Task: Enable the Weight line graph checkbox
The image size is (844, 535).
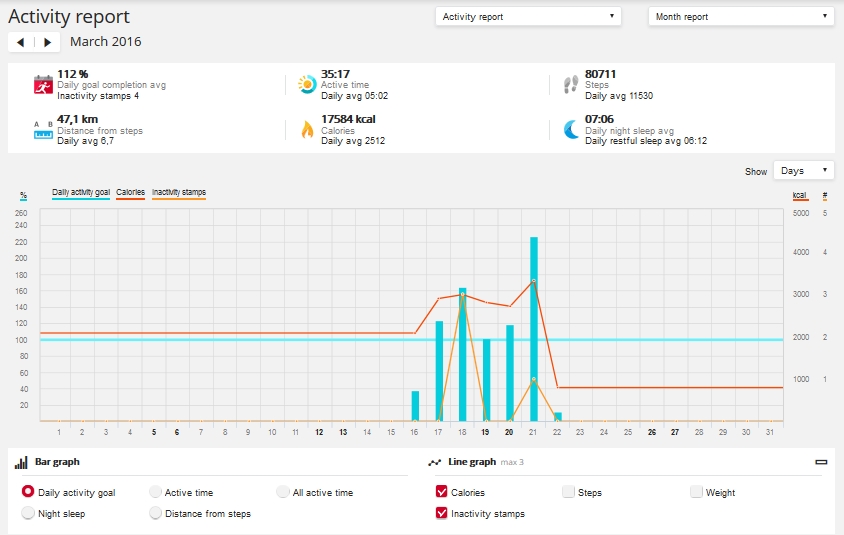Action: tap(696, 492)
